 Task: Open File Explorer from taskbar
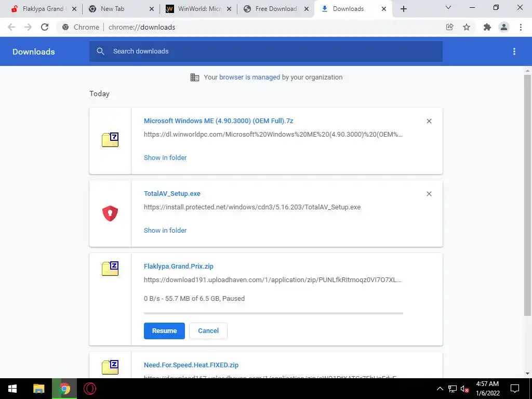38,389
